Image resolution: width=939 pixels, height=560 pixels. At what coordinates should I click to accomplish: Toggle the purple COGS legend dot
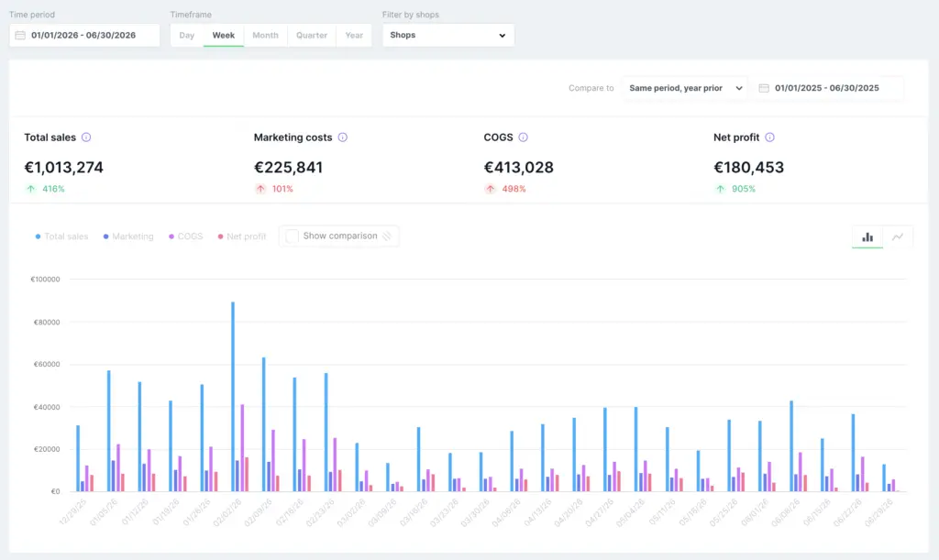click(x=171, y=236)
